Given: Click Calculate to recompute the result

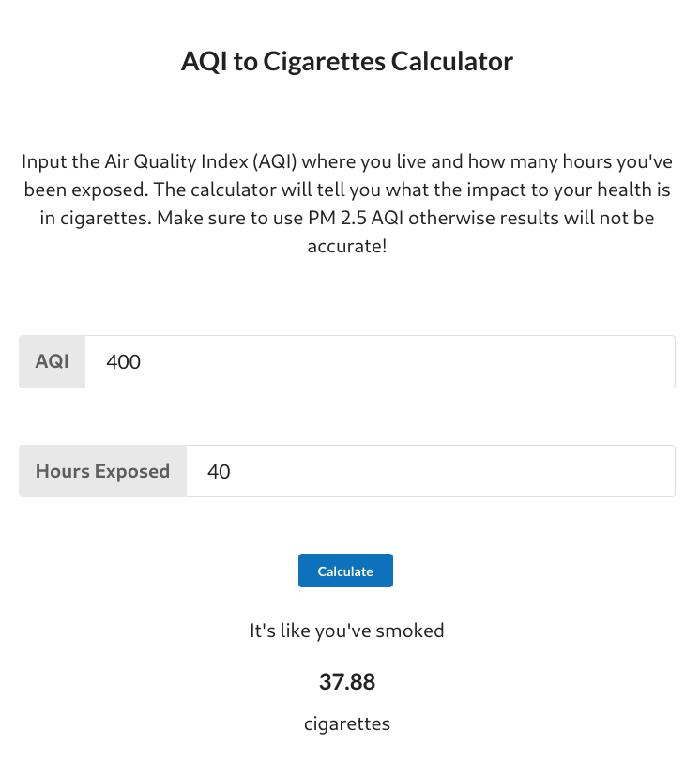Looking at the screenshot, I should [x=345, y=571].
